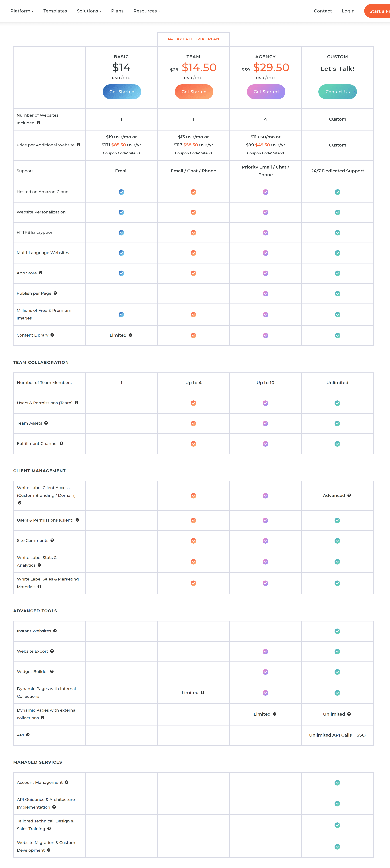Click Team plan checkmark for Site Comments
Image resolution: width=390 pixels, height=868 pixels.
tap(193, 540)
